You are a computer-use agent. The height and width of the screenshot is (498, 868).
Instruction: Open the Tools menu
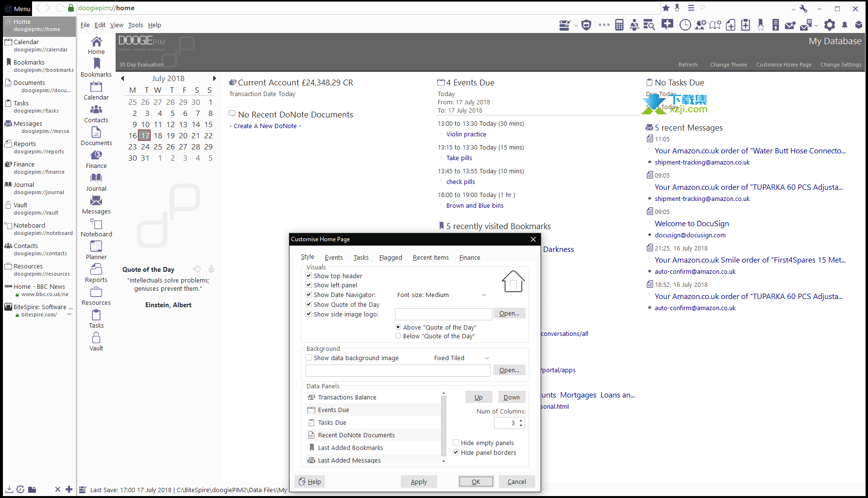(x=136, y=25)
